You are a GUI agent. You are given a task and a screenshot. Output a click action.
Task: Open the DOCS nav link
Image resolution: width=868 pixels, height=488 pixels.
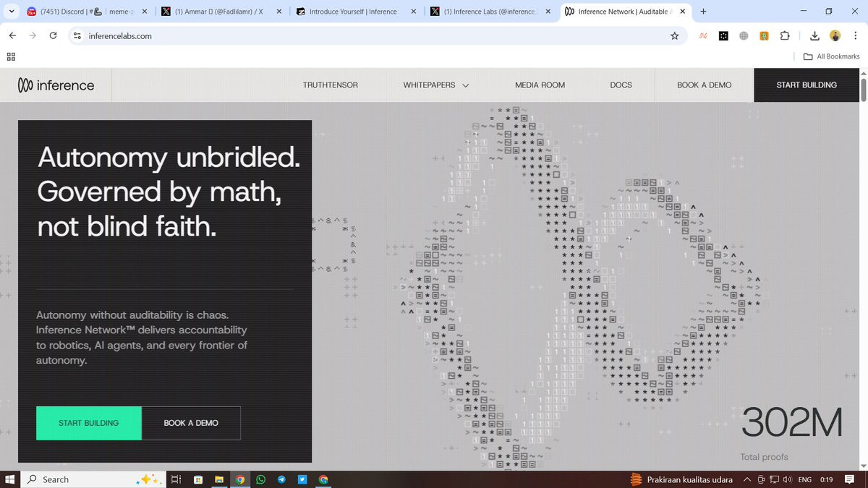621,85
